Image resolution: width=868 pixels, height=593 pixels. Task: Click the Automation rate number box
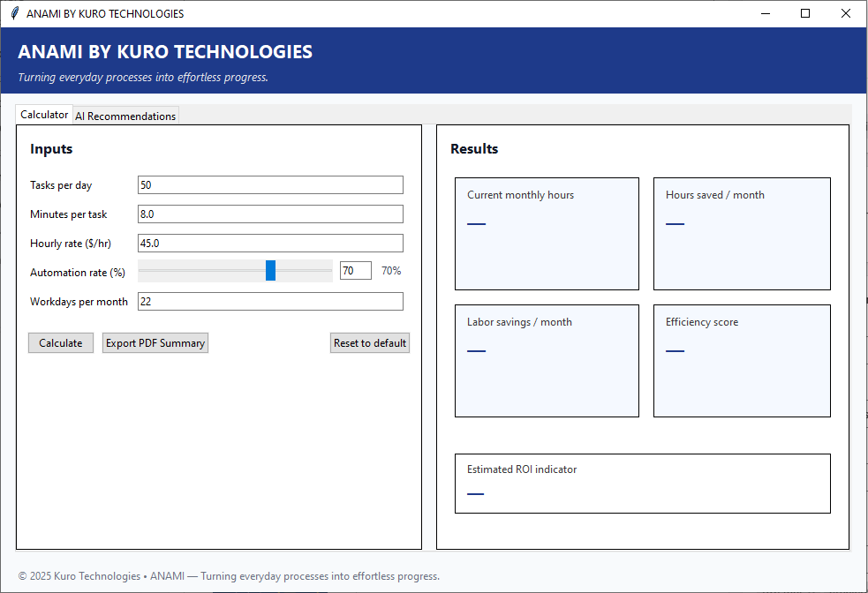coord(355,271)
